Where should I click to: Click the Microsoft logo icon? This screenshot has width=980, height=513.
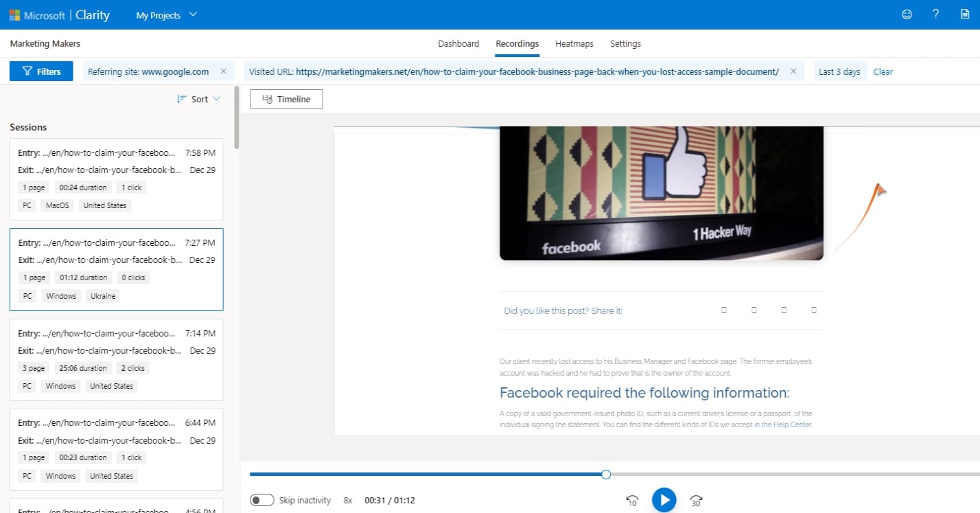(x=14, y=14)
